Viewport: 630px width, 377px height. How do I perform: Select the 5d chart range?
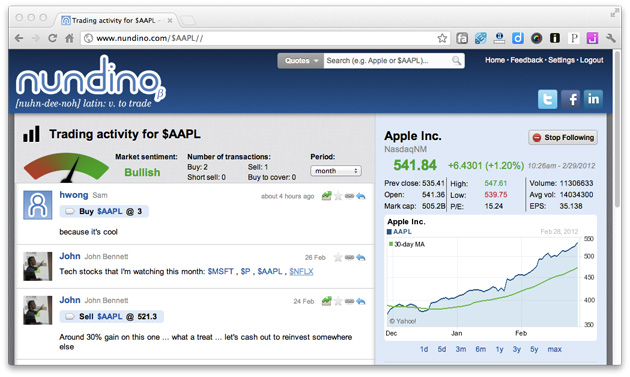442,349
